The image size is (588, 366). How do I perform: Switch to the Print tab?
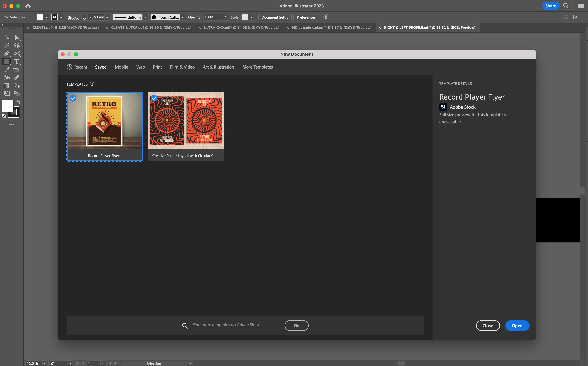(x=157, y=67)
